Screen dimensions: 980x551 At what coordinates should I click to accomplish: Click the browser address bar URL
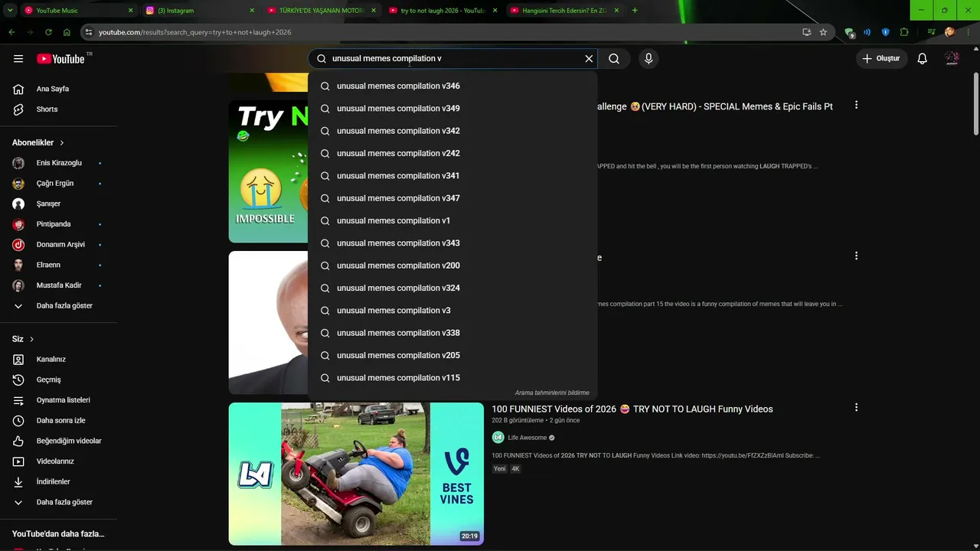pyautogui.click(x=194, y=32)
